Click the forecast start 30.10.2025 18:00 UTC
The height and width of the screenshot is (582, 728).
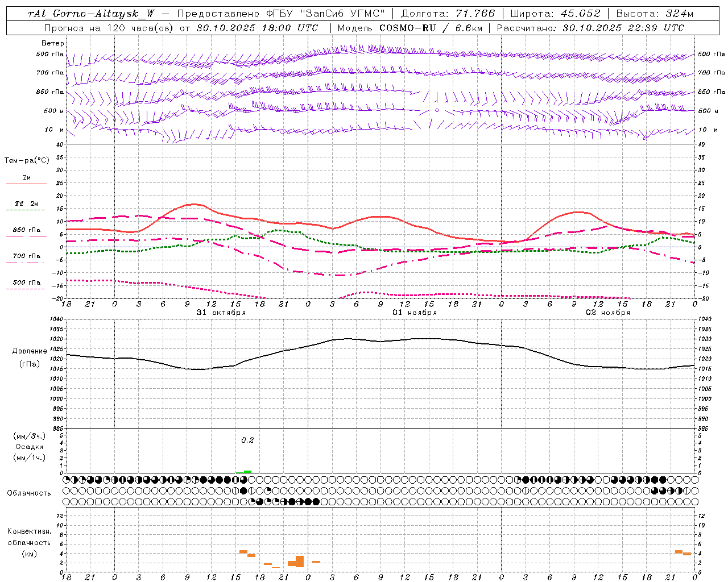257,28
